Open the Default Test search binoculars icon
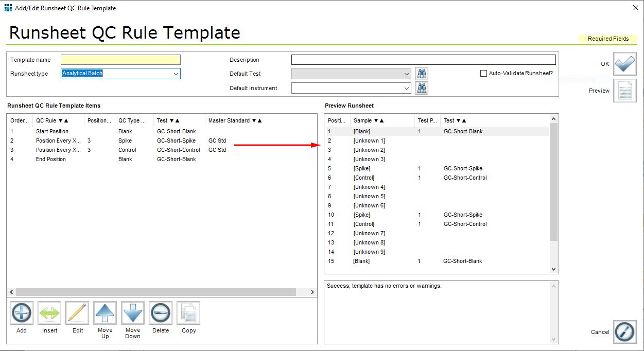The height and width of the screenshot is (351, 644). [422, 73]
